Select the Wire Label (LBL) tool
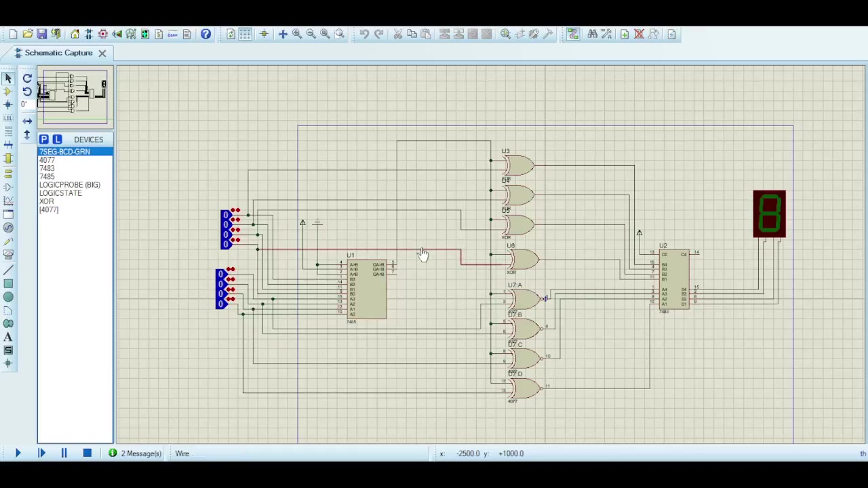Screen dimensions: 868x488 [8, 119]
